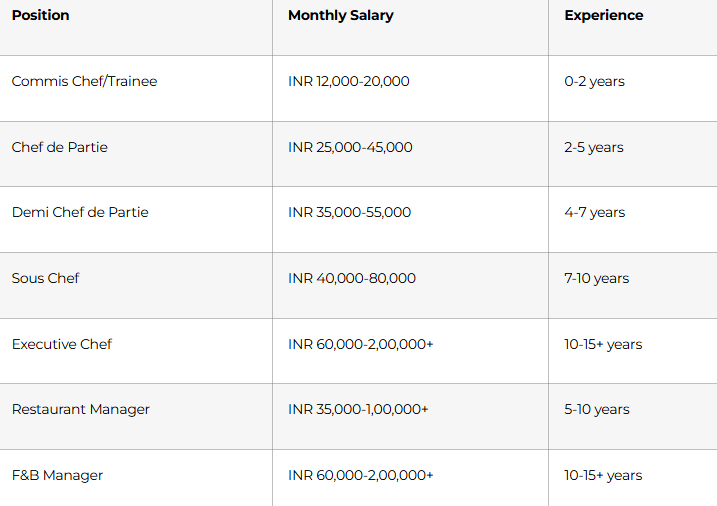Screen dimensions: 717x506
Task: Select the Restaurant Manager cell
Action: click(x=80, y=410)
